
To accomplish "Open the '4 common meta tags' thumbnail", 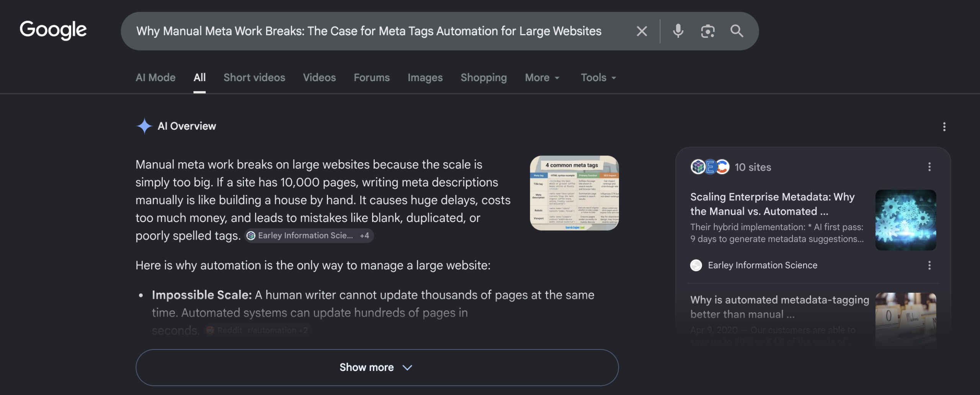I will coord(574,193).
